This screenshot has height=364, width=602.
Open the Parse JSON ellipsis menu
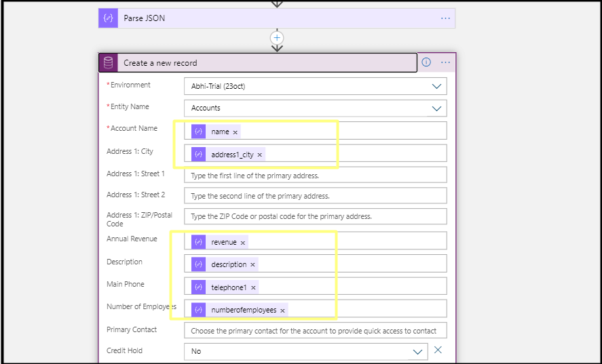click(445, 18)
